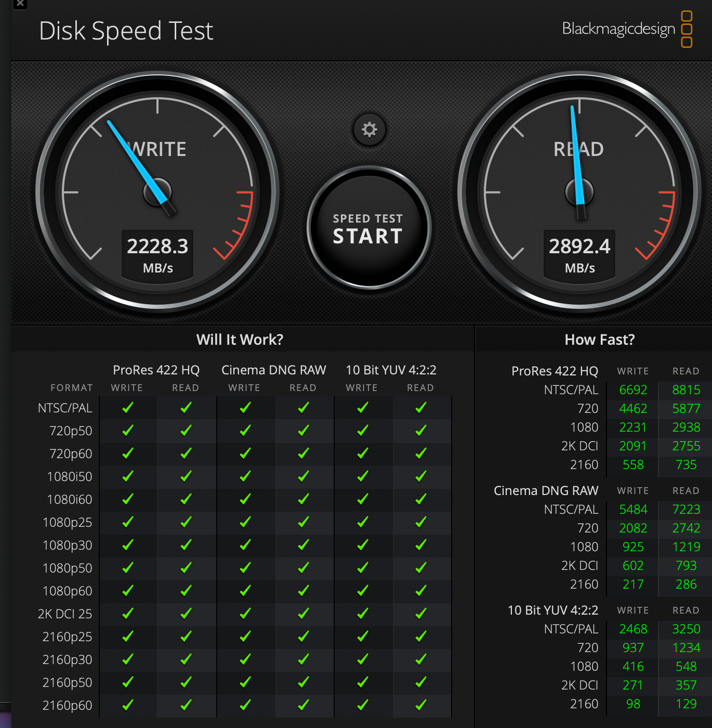Screen dimensions: 712x728
Task: Click 1080p25 Cinema DNG RAW read checkmark
Action: 304,522
